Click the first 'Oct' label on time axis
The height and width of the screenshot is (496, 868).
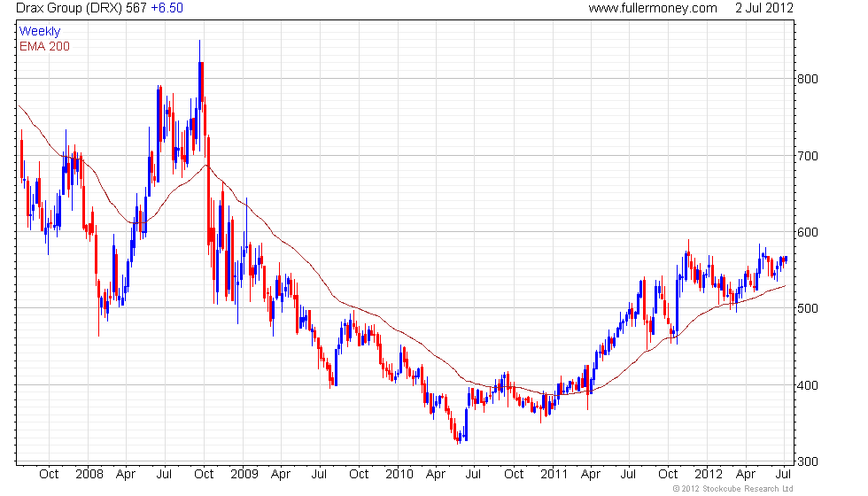49,474
